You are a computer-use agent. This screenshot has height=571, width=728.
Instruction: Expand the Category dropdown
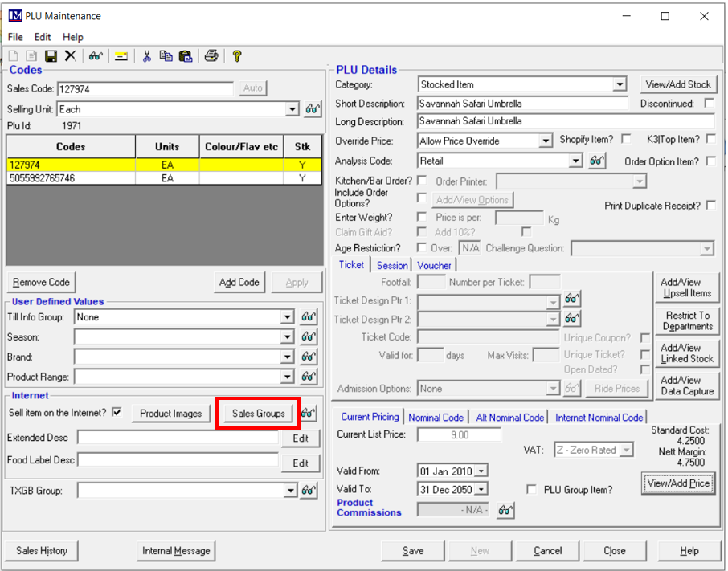pyautogui.click(x=619, y=84)
